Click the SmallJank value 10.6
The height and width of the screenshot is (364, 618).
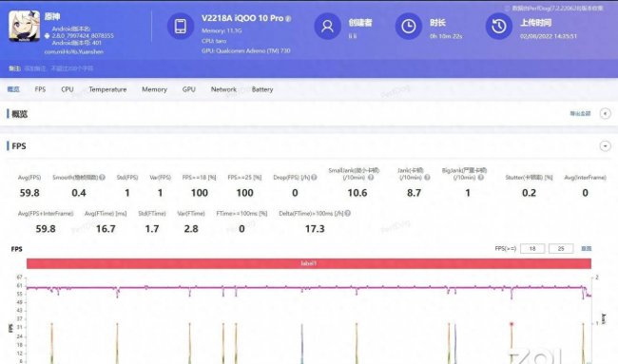pos(357,193)
